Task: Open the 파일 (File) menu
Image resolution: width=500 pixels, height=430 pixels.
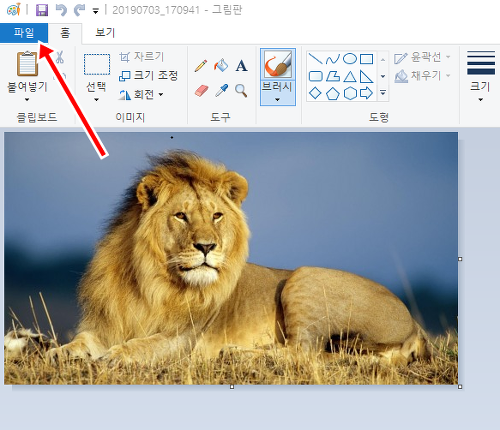Action: (x=24, y=33)
